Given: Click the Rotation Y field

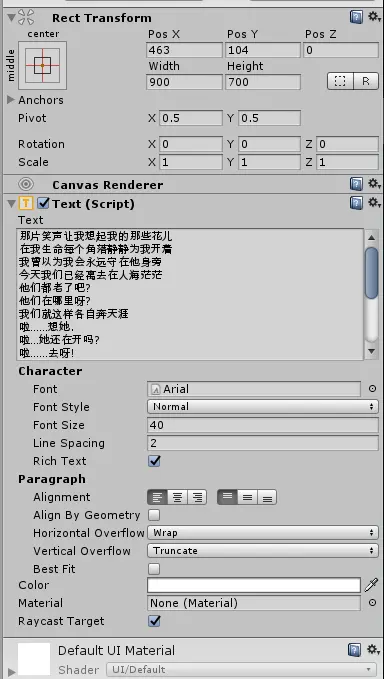Looking at the screenshot, I should [269, 144].
